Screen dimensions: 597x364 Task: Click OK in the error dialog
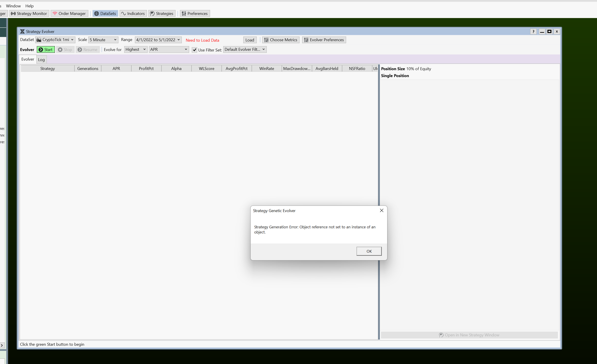[369, 251]
